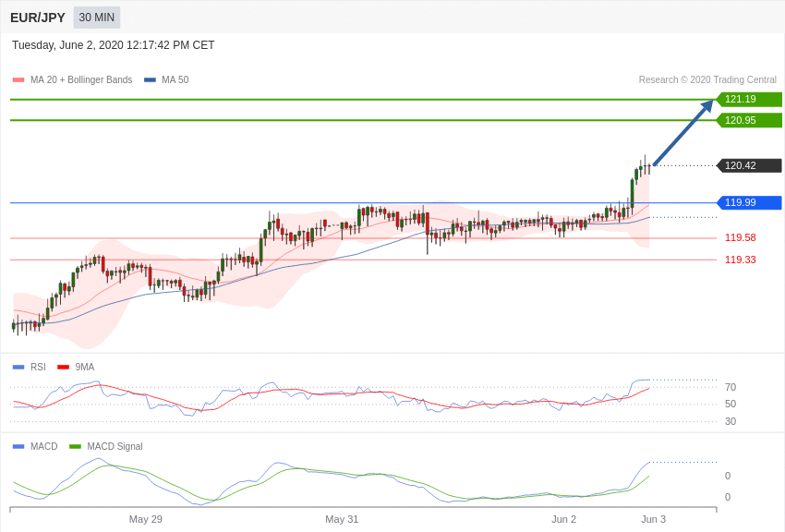Click the MA 20 + Bollinger Bands legend label
The height and width of the screenshot is (532, 785).
tap(81, 79)
